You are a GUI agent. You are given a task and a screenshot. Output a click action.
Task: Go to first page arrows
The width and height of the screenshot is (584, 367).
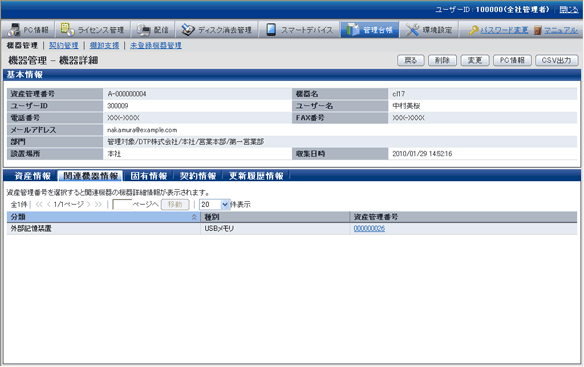pyautogui.click(x=39, y=204)
